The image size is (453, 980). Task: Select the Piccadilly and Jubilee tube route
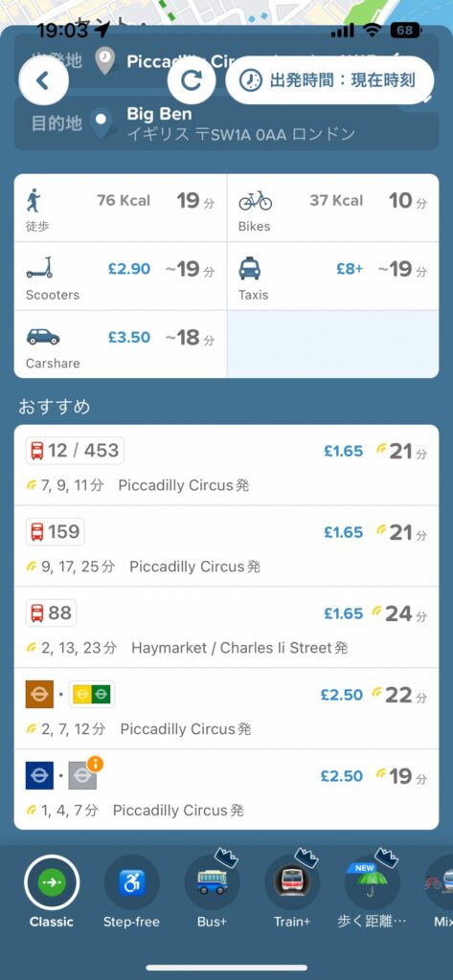click(226, 790)
